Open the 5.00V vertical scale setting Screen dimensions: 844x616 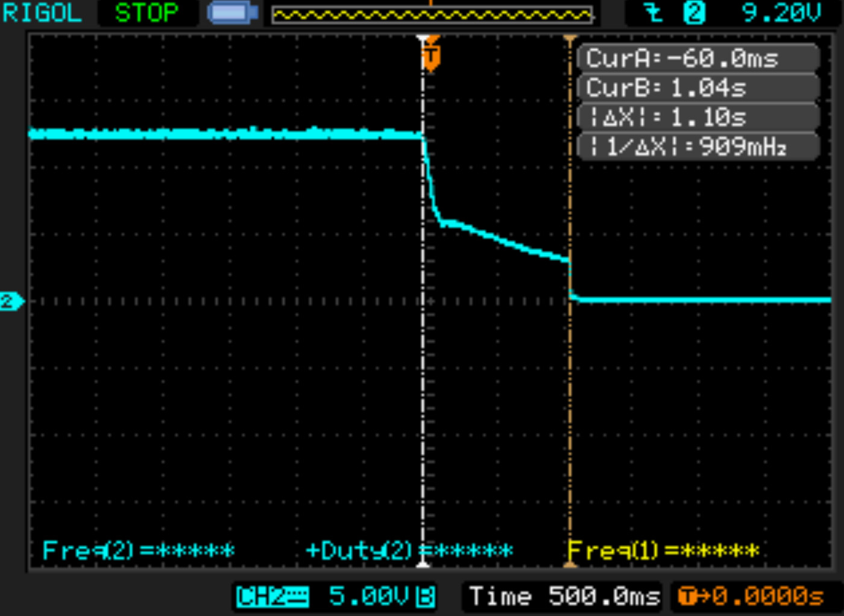[369, 597]
